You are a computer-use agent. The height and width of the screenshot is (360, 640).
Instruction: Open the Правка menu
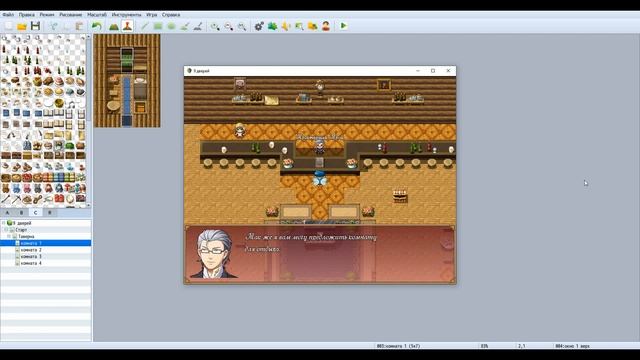(27, 15)
